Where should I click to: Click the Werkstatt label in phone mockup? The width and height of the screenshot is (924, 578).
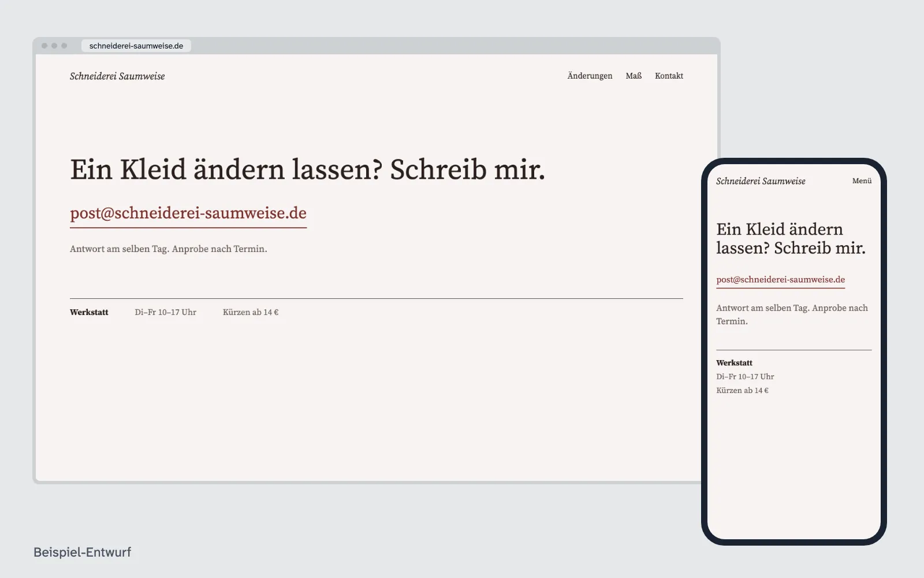coord(734,363)
